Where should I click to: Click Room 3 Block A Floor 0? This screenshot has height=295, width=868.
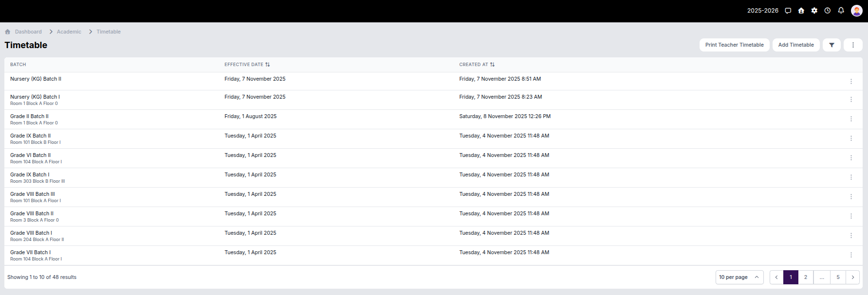(x=35, y=220)
